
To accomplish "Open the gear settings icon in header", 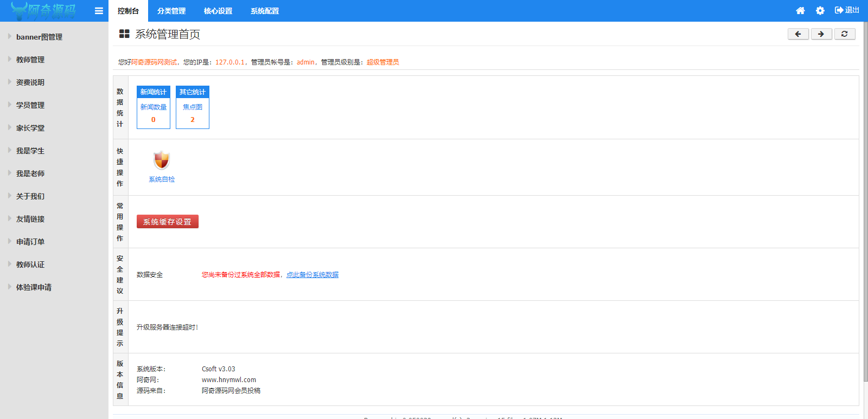I will click(820, 11).
